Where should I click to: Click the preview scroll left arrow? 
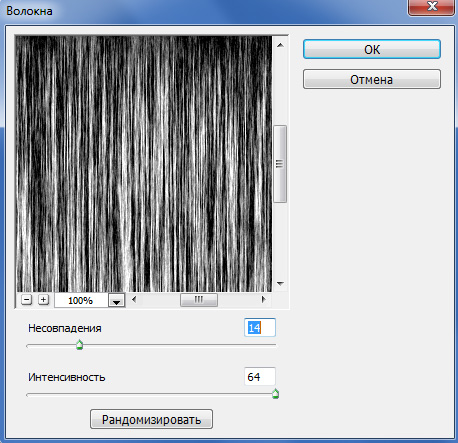pyautogui.click(x=134, y=300)
